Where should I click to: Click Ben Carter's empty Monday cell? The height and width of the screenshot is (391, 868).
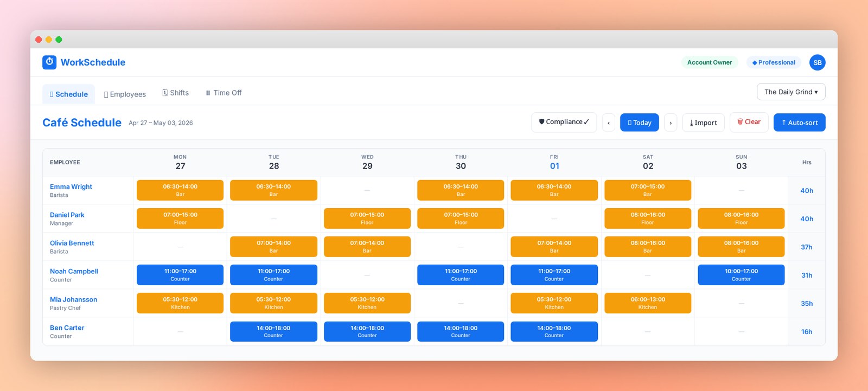pyautogui.click(x=180, y=331)
